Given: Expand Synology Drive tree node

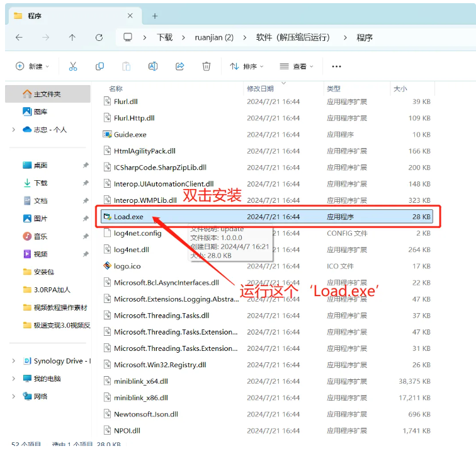Looking at the screenshot, I should click(x=13, y=361).
